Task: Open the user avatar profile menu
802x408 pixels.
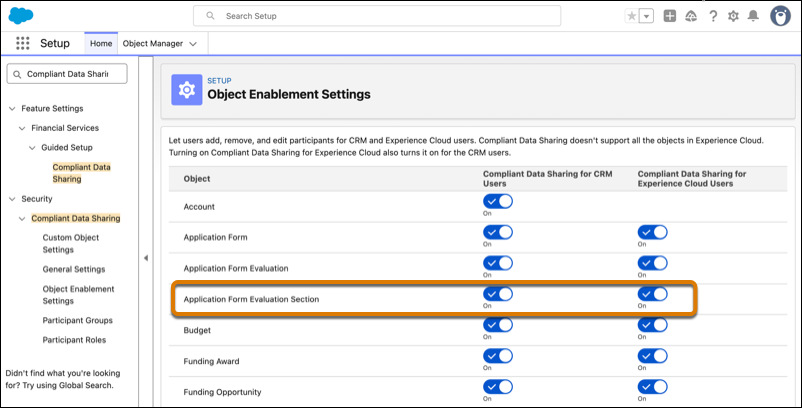Action: coord(781,16)
